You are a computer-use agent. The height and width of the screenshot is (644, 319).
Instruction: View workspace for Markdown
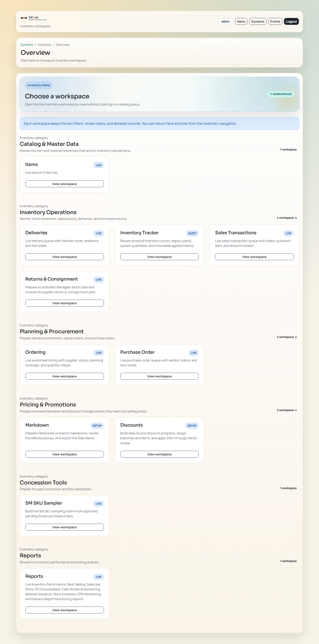tap(64, 454)
